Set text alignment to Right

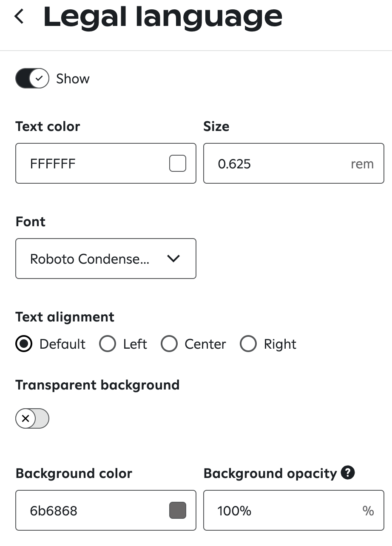click(248, 344)
